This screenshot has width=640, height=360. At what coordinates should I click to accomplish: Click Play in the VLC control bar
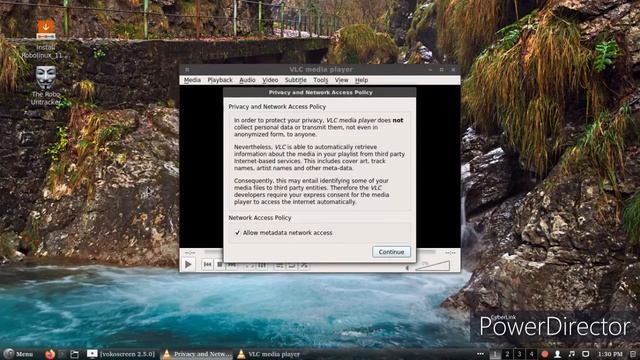click(188, 264)
